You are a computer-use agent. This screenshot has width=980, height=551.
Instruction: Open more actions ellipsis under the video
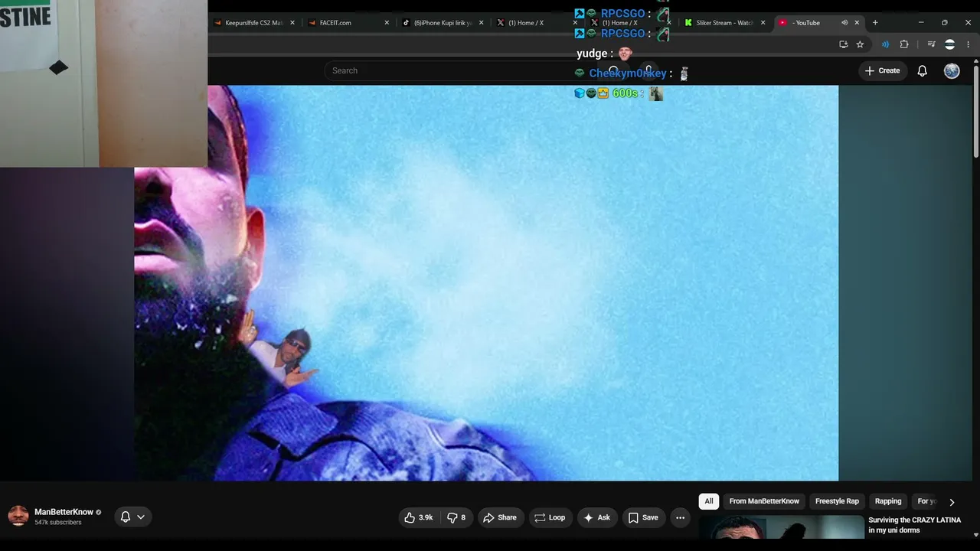(x=680, y=517)
